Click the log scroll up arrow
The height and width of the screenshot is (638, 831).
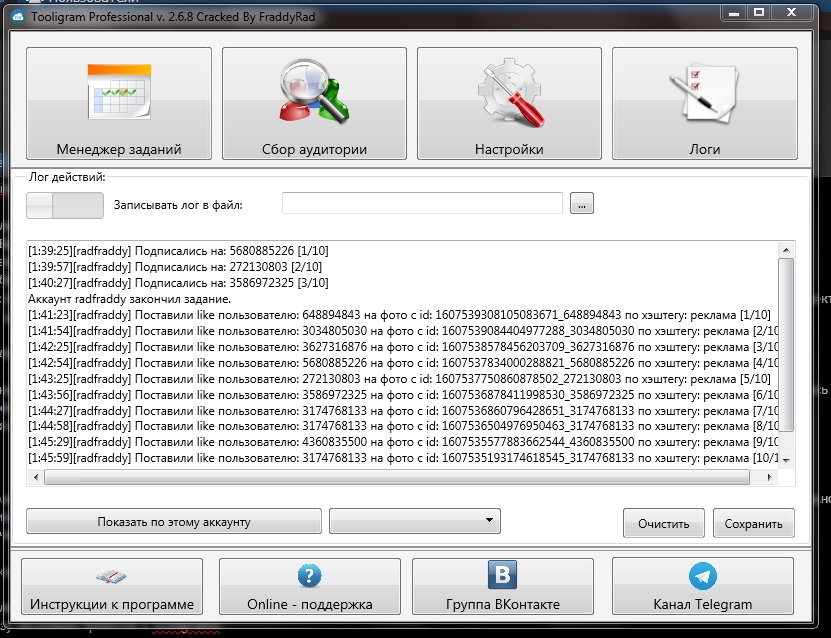(786, 250)
